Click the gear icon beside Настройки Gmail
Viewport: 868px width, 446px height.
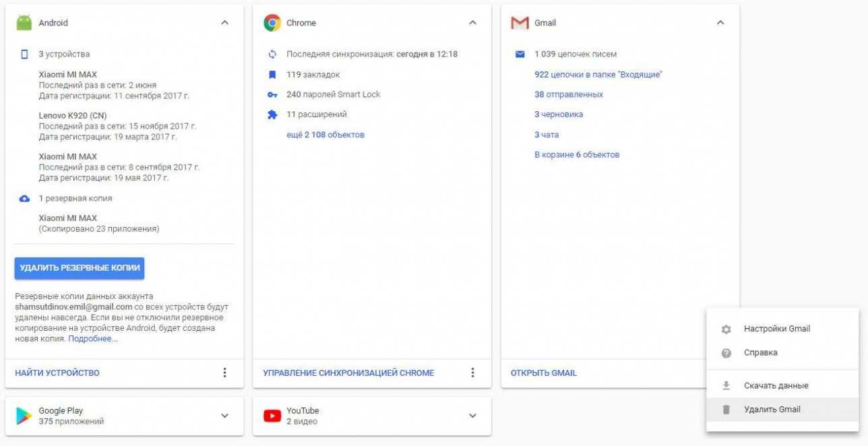click(x=726, y=329)
